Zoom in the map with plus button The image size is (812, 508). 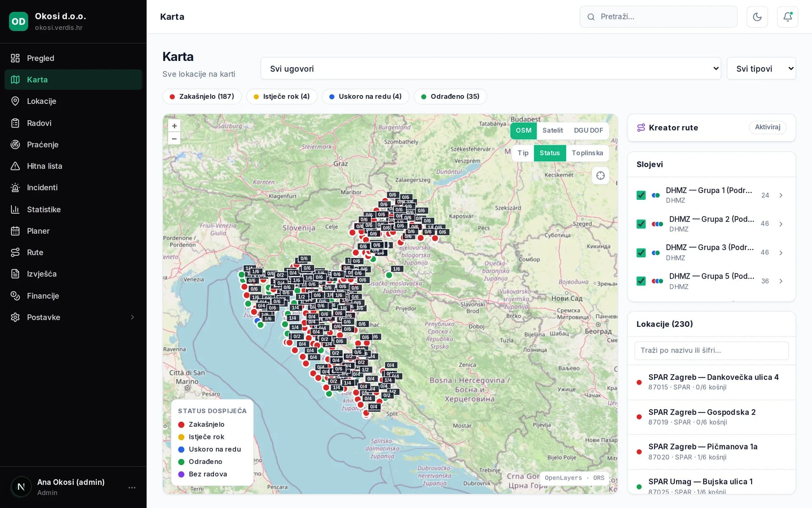(x=174, y=126)
